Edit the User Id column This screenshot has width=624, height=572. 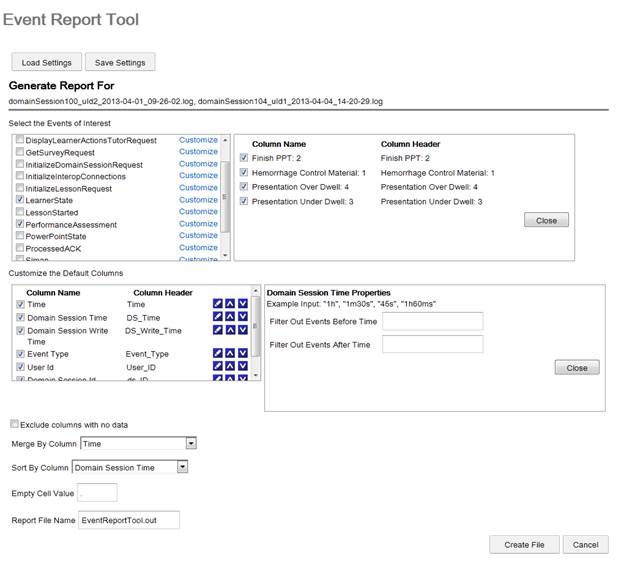[218, 366]
